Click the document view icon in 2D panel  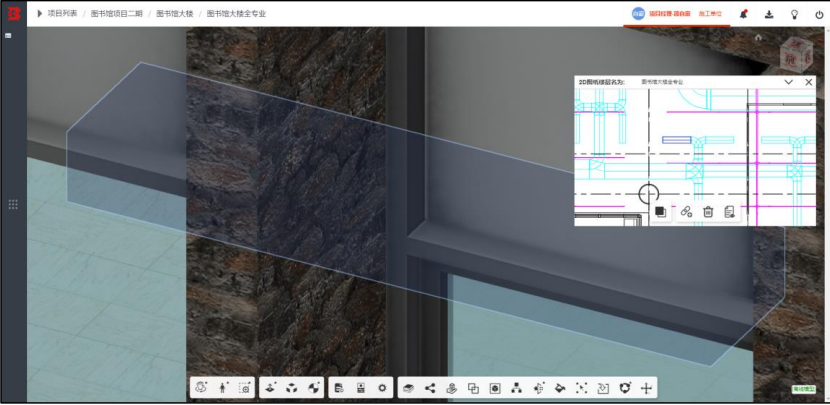pos(729,212)
